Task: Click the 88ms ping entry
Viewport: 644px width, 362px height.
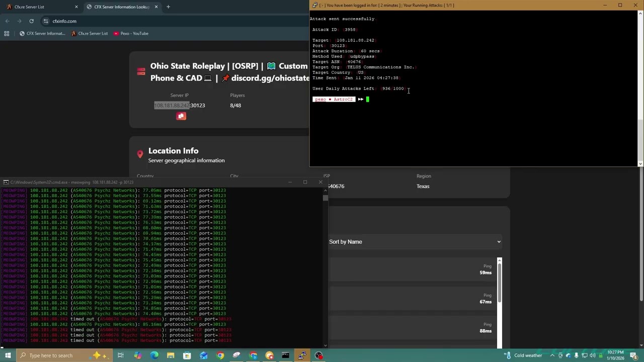Action: click(485, 331)
